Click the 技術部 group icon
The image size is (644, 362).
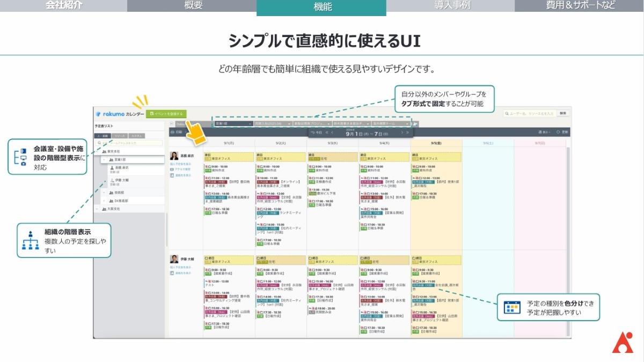point(111,193)
